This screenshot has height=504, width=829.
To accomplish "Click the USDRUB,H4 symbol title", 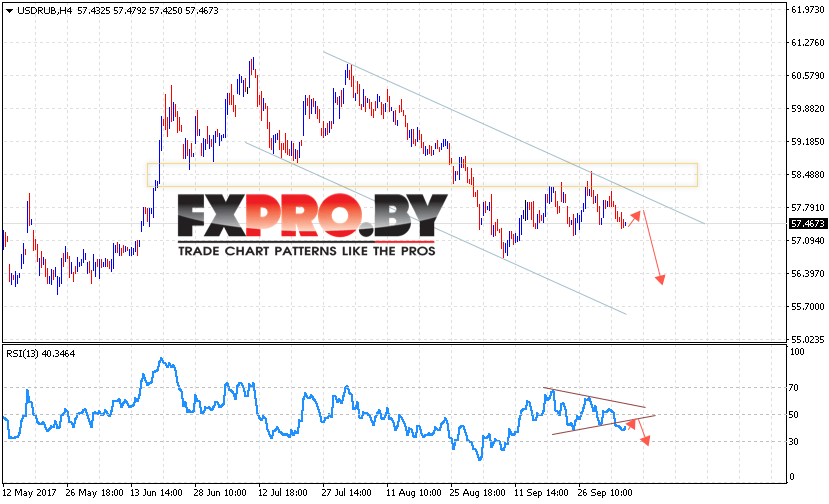I will pos(44,11).
